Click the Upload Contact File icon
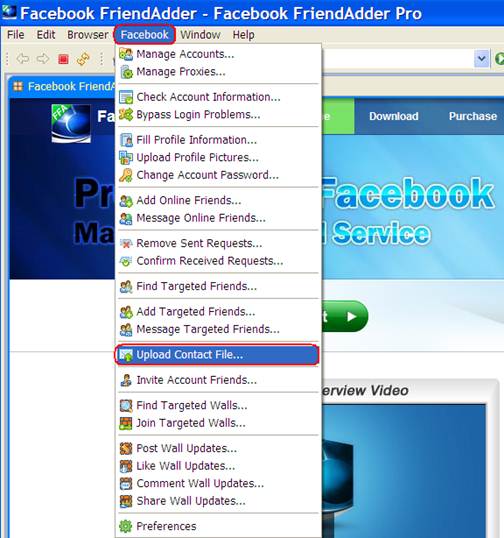 (x=126, y=355)
